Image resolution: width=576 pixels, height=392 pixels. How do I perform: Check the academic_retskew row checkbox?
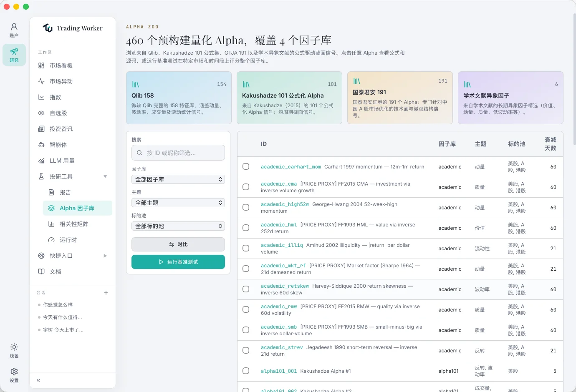[x=246, y=289]
